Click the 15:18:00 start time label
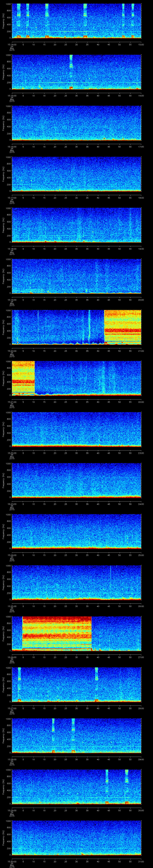153x868 pixels. click(12, 249)
